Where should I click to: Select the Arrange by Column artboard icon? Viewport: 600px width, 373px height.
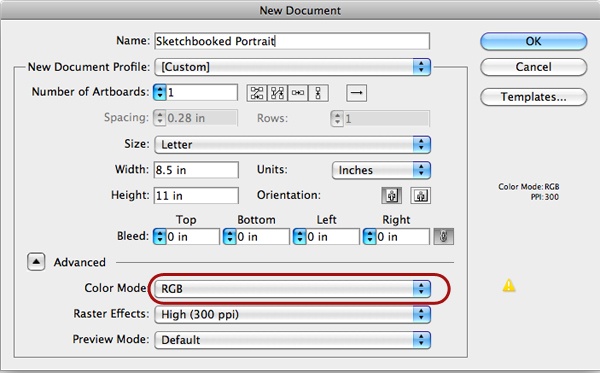pos(318,93)
